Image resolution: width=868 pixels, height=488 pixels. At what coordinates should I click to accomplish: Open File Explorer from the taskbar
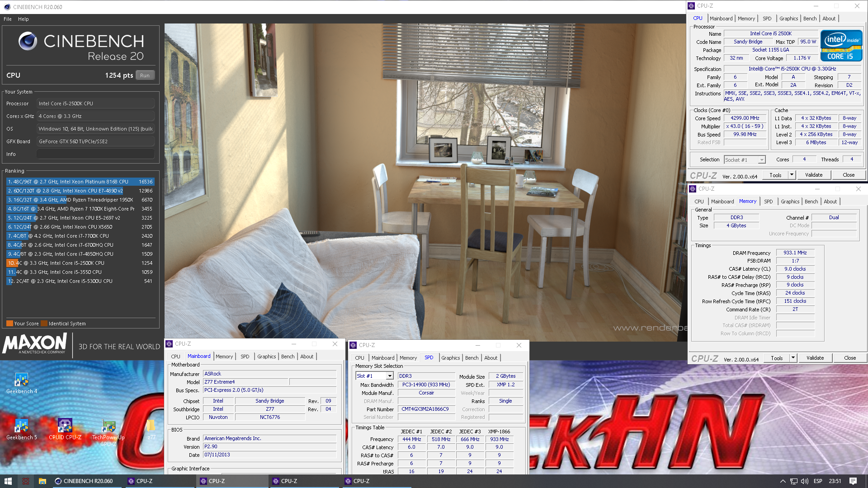42,481
